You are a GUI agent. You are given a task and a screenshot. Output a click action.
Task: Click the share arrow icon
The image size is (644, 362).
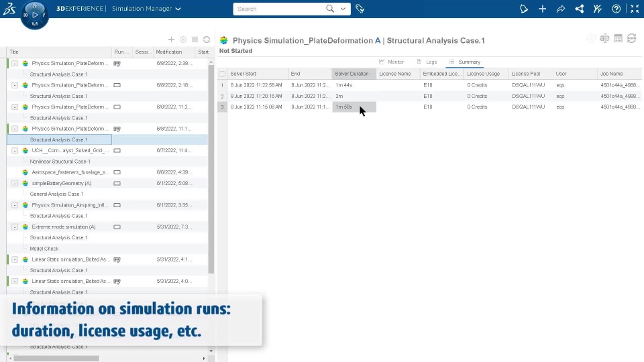[x=561, y=9]
